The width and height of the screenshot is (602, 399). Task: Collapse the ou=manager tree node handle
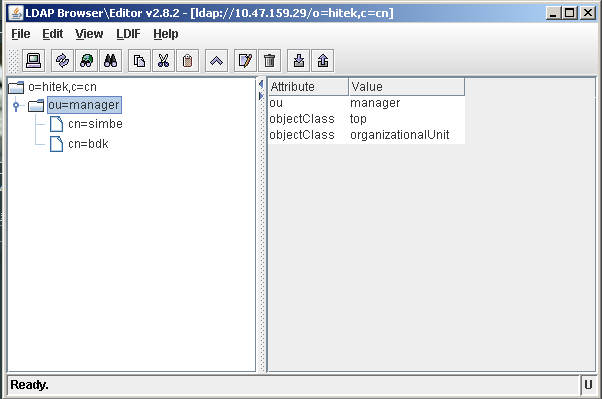[x=16, y=106]
